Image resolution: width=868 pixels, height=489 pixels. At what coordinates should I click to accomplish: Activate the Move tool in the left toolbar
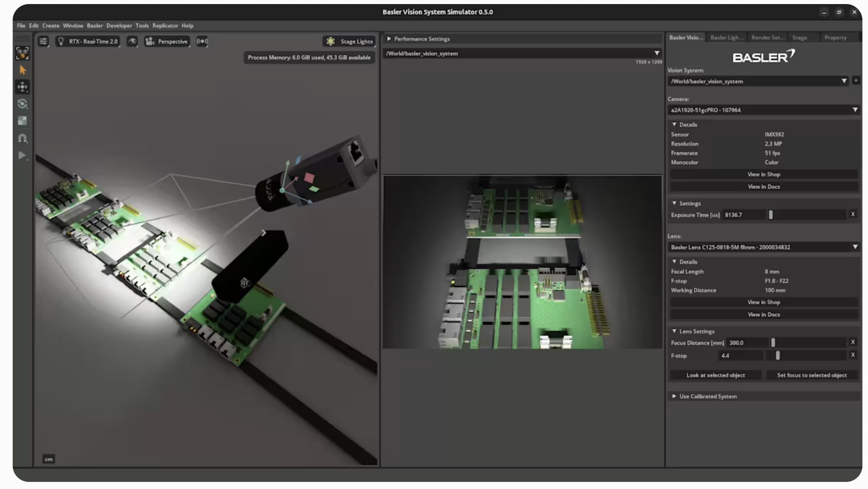22,87
